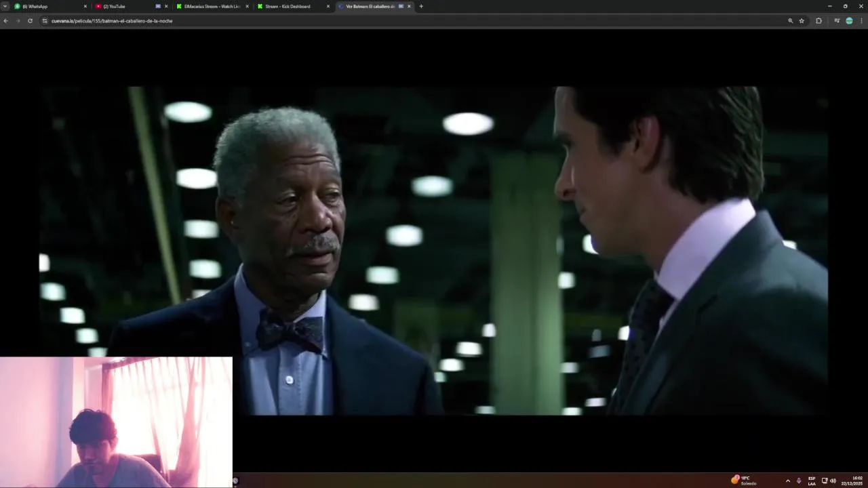Viewport: 868px width, 488px height.
Task: Minimize the Chrome window
Action: [829, 6]
